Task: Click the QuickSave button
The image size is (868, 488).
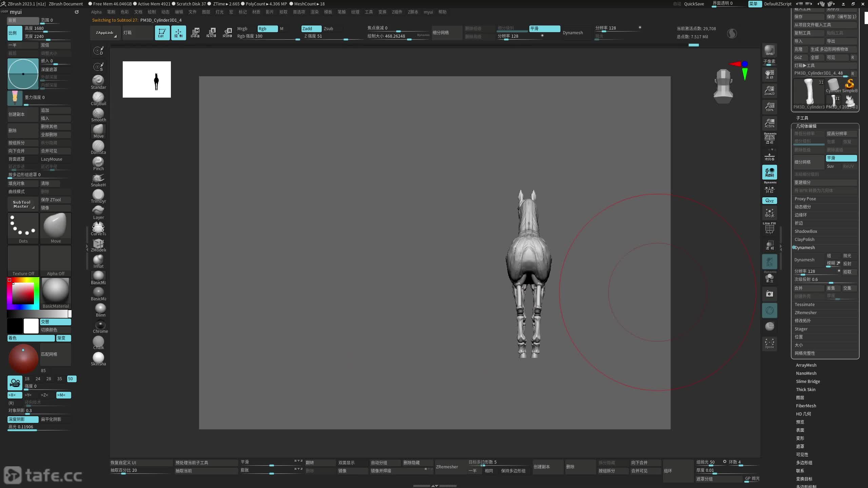Action: tap(694, 4)
